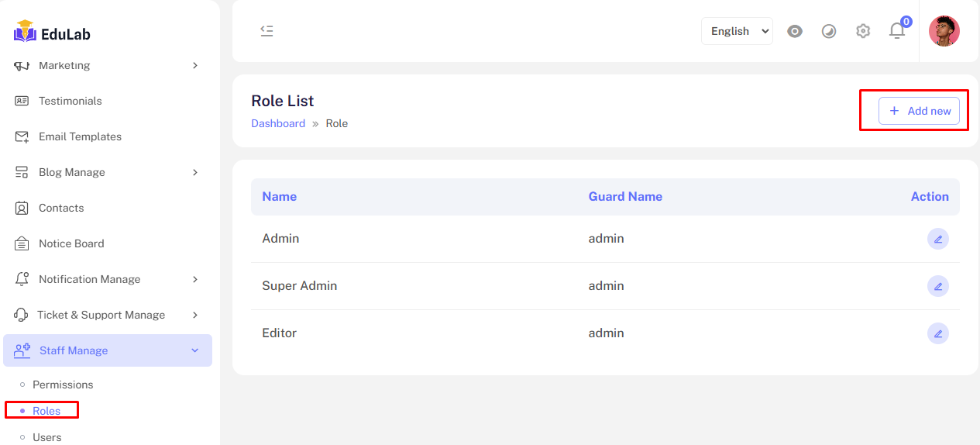Click the edit icon for Super Admin role
Viewport: 980px width, 445px height.
pyautogui.click(x=937, y=286)
